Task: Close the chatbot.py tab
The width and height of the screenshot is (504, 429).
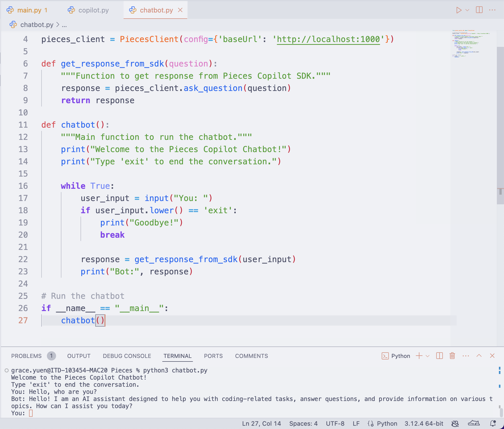Action: click(180, 10)
